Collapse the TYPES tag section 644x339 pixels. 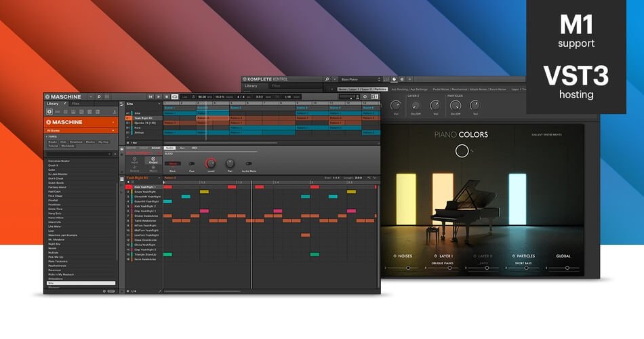(52, 136)
